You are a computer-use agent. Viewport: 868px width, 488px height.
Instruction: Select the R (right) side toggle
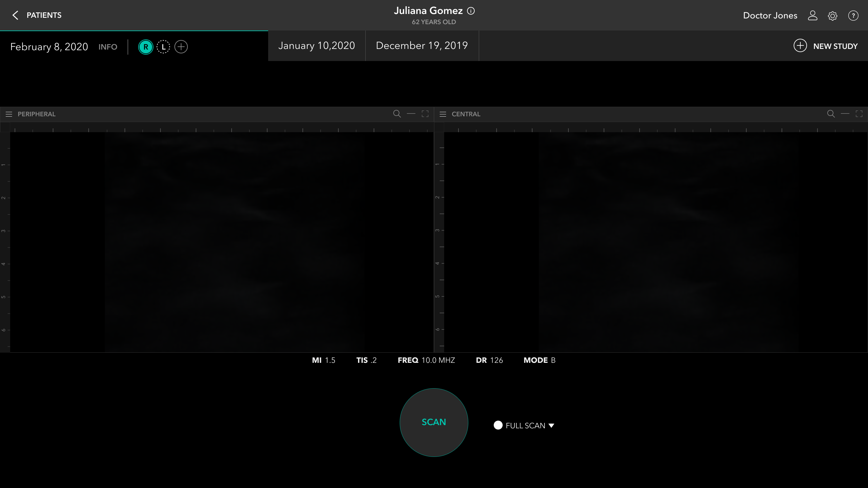tap(146, 47)
